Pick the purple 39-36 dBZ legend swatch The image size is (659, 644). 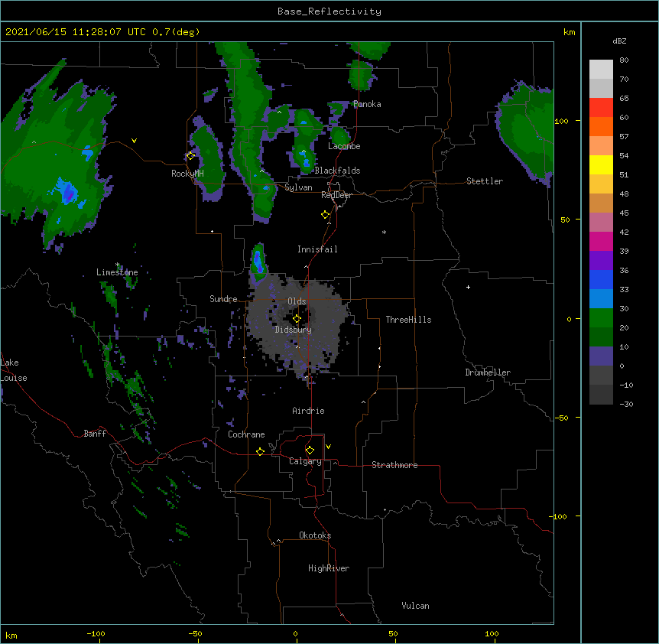click(601, 261)
